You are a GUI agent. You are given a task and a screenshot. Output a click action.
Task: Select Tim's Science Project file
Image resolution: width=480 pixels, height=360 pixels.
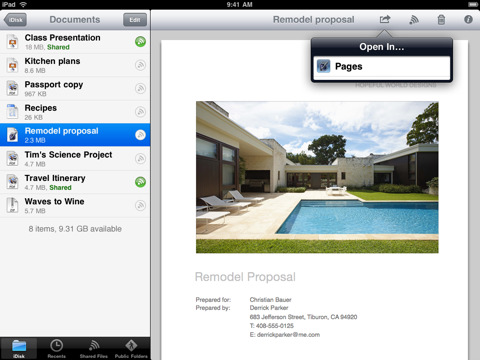pyautogui.click(x=75, y=159)
